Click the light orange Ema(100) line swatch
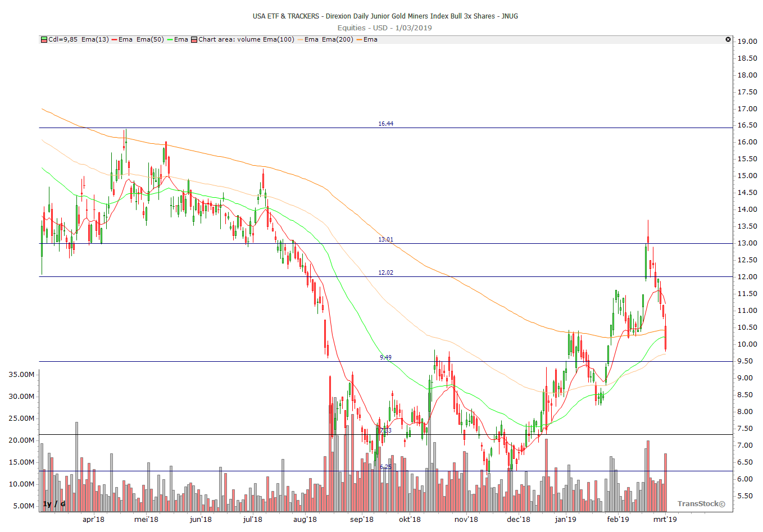This screenshot has width=763, height=532. 300,39
